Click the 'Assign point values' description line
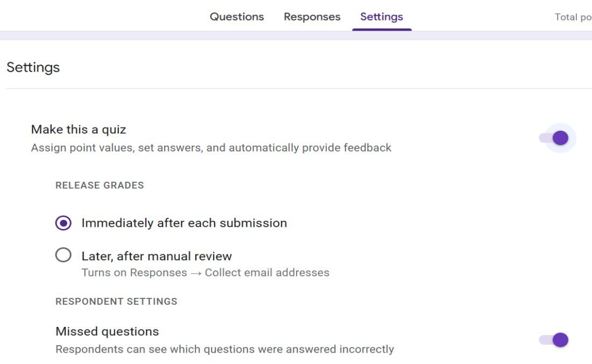The width and height of the screenshot is (592, 364). [x=211, y=147]
